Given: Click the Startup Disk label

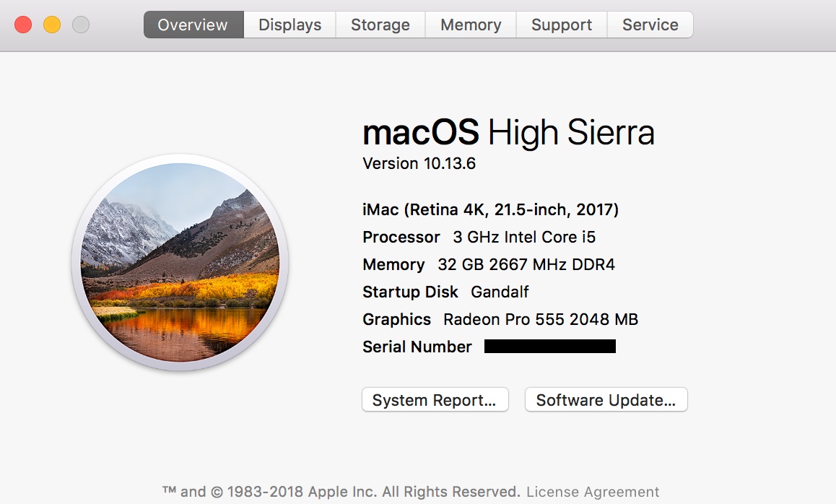Looking at the screenshot, I should click(x=410, y=292).
